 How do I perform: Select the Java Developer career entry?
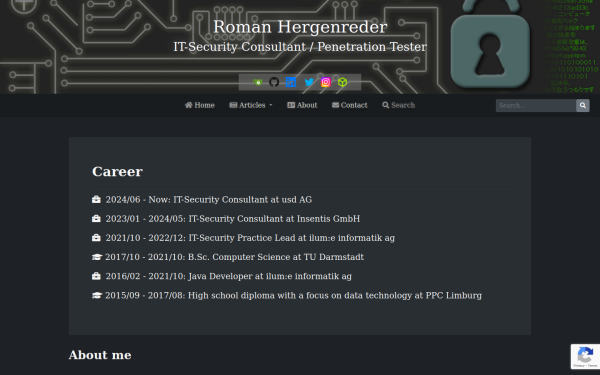[222, 276]
